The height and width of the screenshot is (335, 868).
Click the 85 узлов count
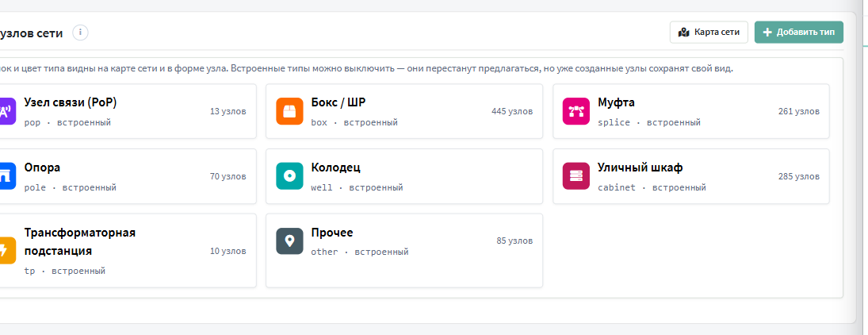click(514, 241)
